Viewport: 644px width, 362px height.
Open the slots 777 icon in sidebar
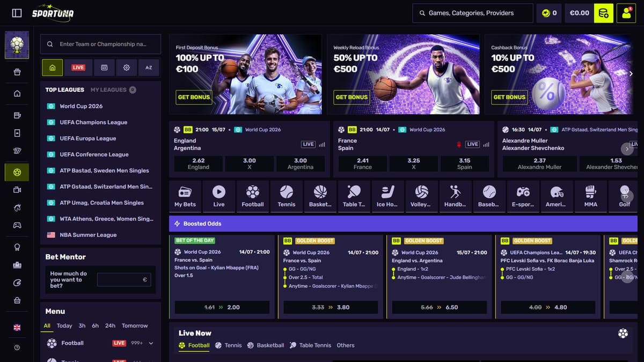[17, 150]
